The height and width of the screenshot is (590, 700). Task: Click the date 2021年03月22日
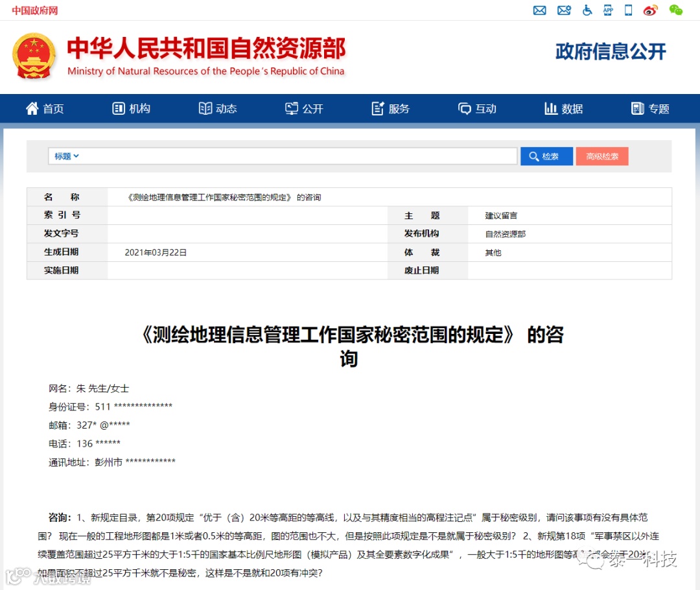click(156, 252)
